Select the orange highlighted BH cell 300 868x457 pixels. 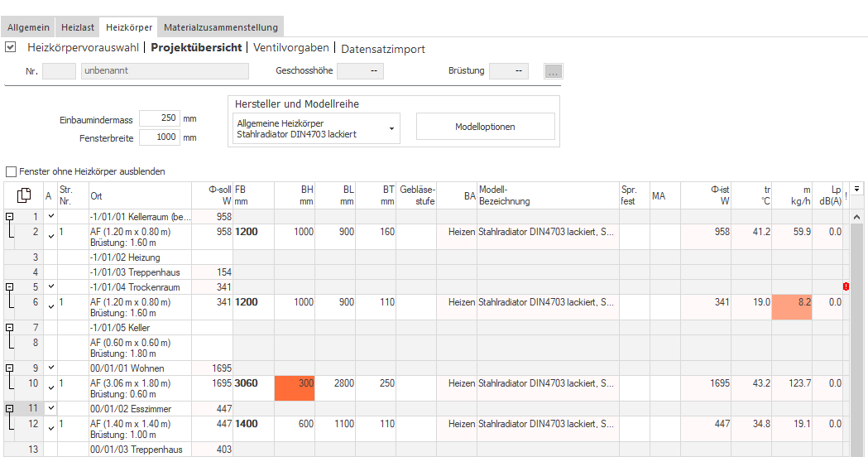(x=295, y=388)
